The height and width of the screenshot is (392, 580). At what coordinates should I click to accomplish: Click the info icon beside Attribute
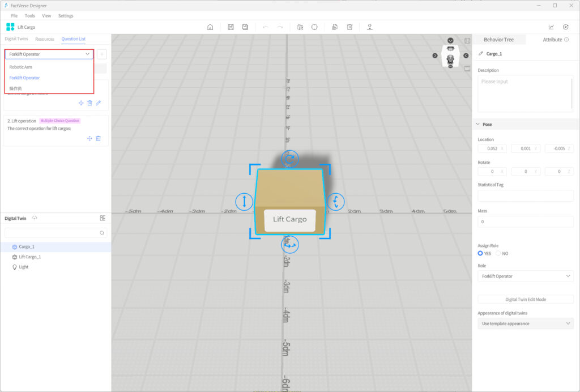click(566, 40)
